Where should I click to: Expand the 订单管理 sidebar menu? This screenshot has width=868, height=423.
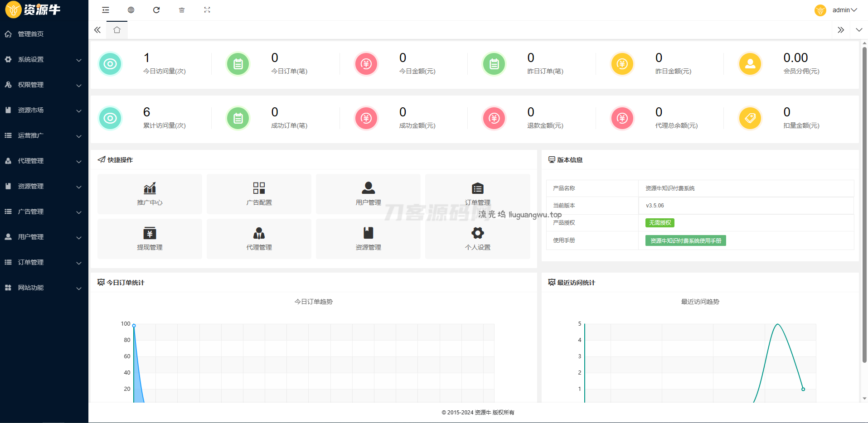[44, 262]
